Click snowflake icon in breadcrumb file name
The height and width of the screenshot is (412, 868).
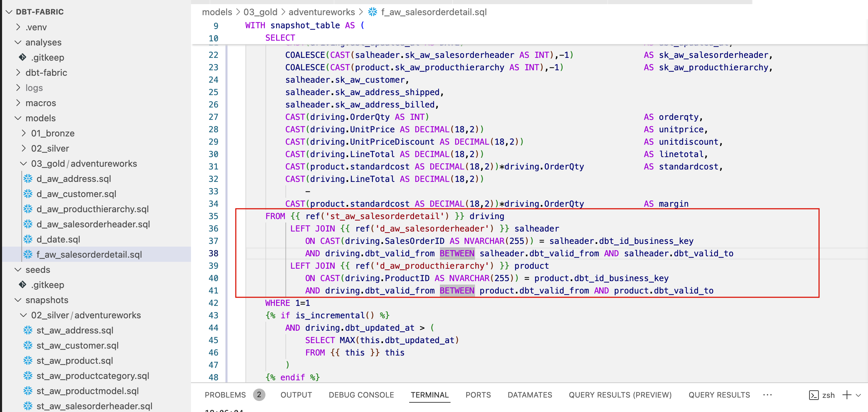point(372,12)
